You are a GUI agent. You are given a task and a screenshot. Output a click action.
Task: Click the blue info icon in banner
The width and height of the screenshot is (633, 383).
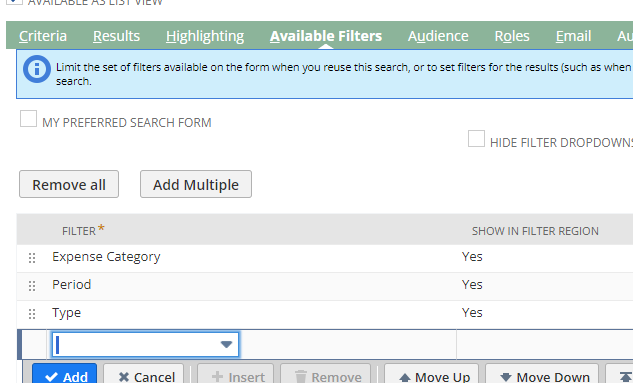tap(37, 69)
